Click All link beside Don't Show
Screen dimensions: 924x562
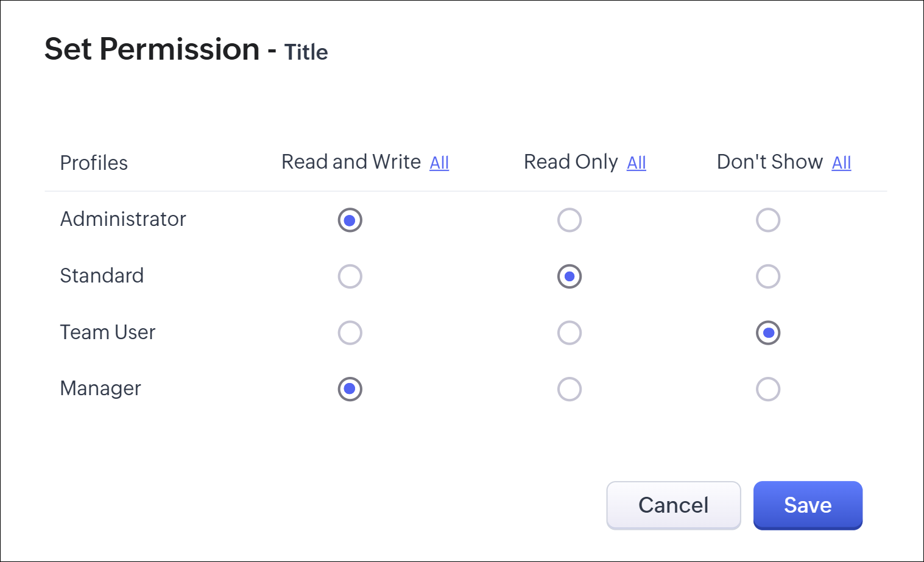(841, 163)
